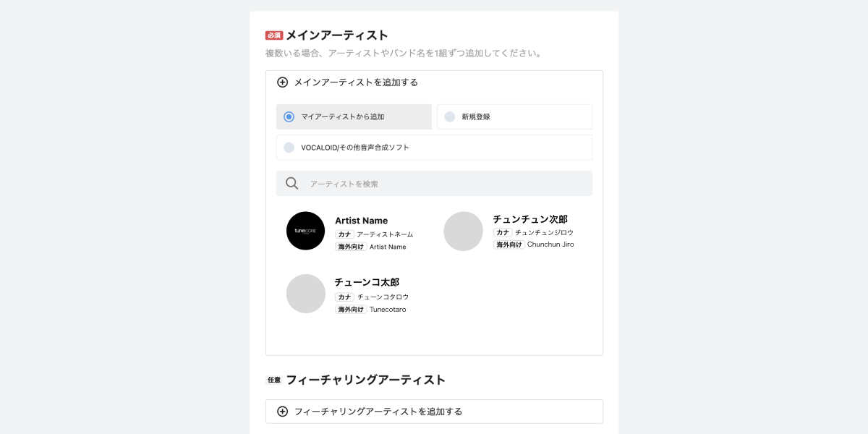Click the 必須 badge on メインアーティスト heading

(x=274, y=35)
